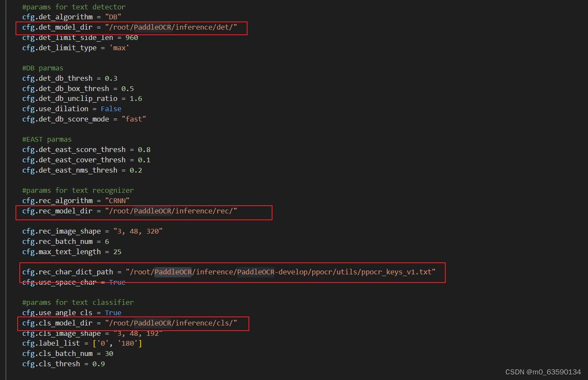Click the '#DB parmas' comment

point(43,68)
